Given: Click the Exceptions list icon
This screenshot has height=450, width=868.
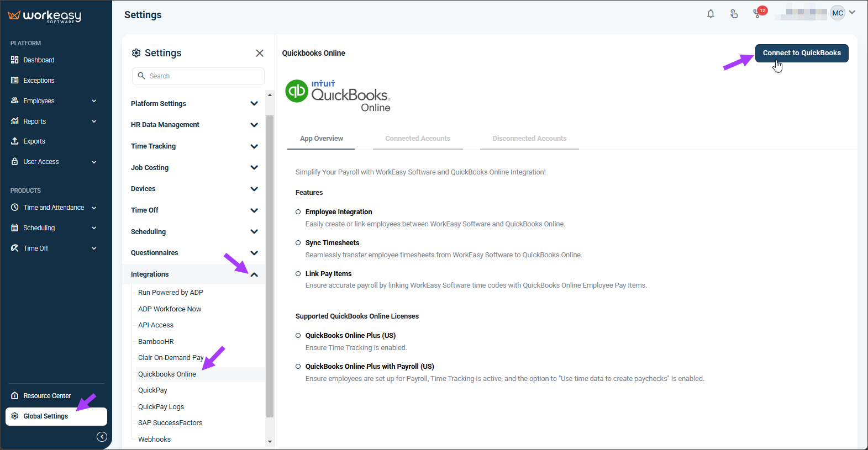Looking at the screenshot, I should 15,80.
